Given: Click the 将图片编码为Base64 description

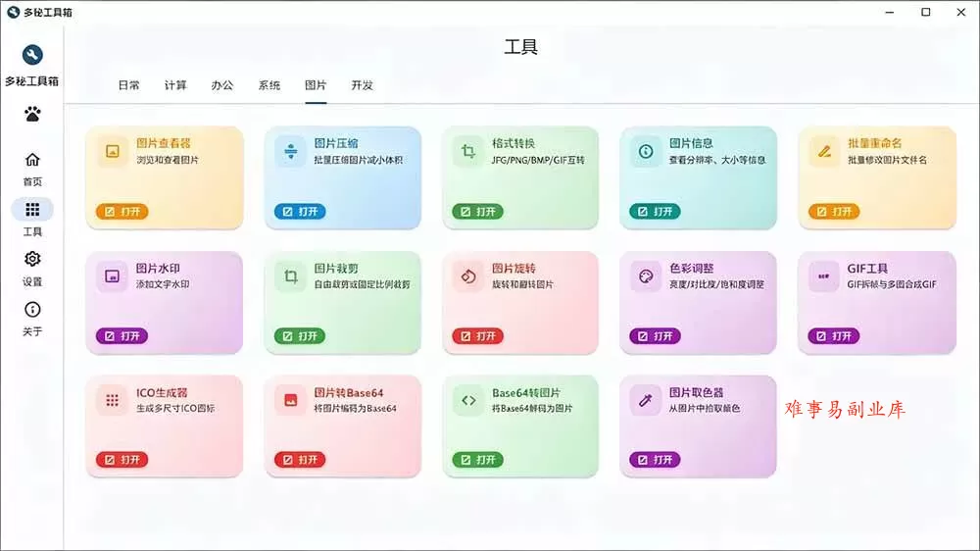Looking at the screenshot, I should (355, 409).
